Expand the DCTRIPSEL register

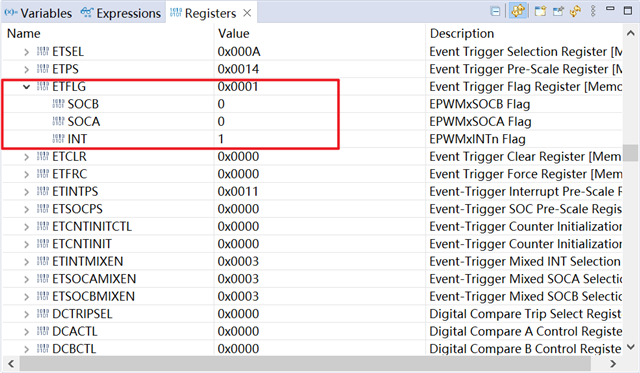click(x=27, y=315)
